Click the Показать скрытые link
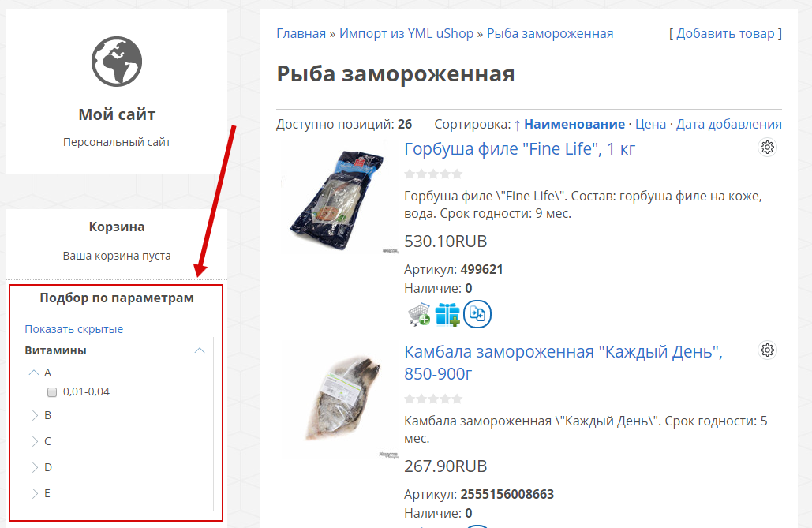The width and height of the screenshot is (812, 528). tap(74, 329)
